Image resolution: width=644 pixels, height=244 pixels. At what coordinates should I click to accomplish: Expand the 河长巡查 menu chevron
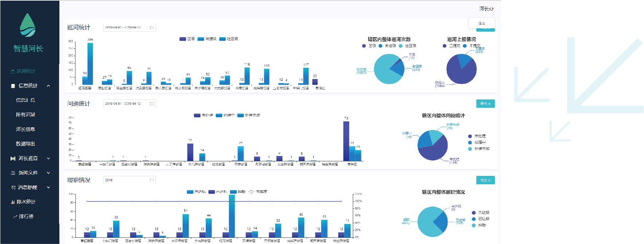click(x=48, y=158)
